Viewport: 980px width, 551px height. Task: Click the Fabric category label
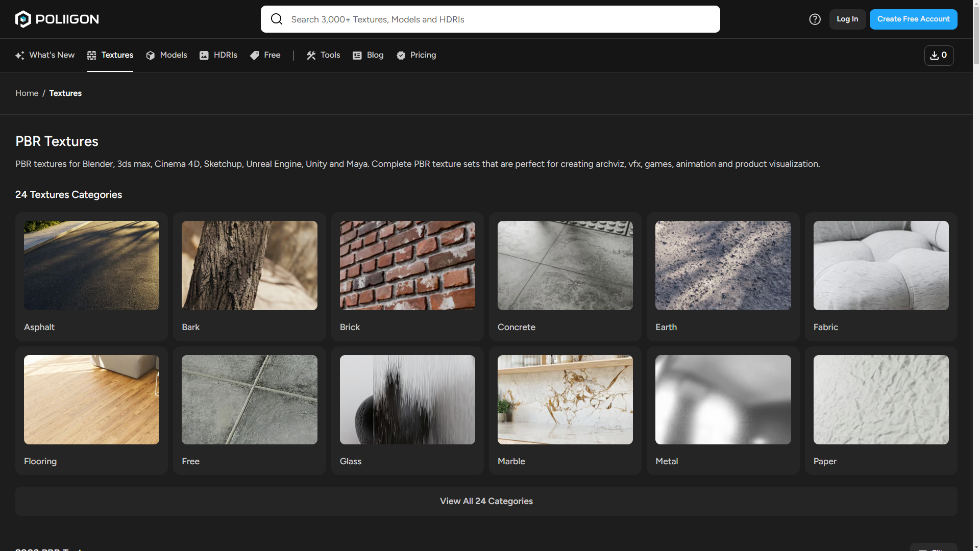pyautogui.click(x=826, y=327)
